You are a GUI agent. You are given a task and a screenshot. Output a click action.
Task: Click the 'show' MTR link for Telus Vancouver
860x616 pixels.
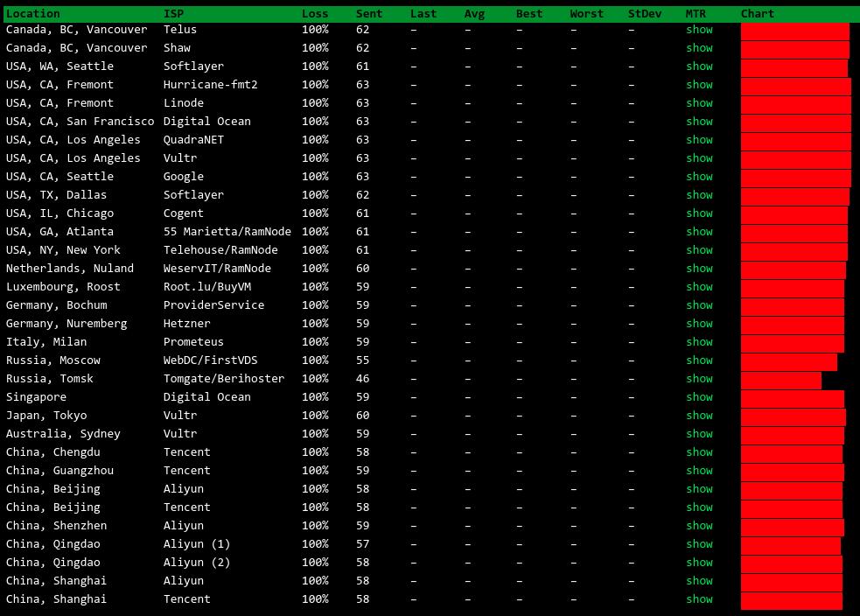(x=699, y=30)
